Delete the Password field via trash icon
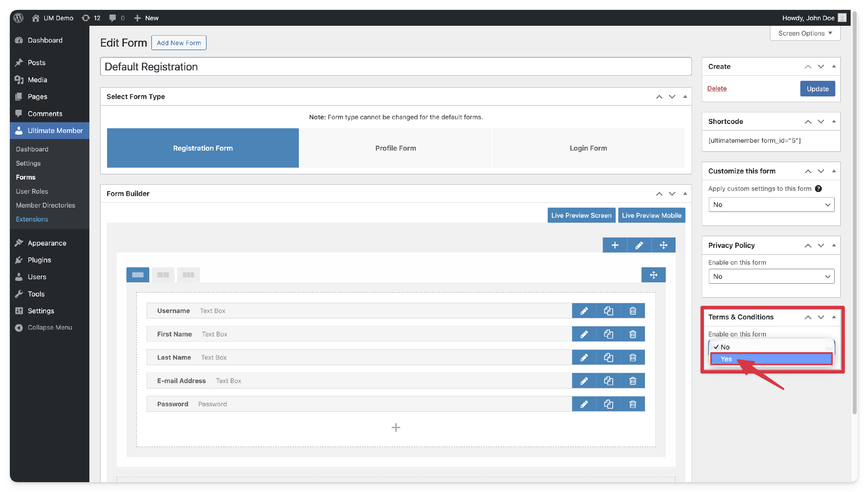Image resolution: width=868 pixels, height=492 pixels. click(x=632, y=404)
